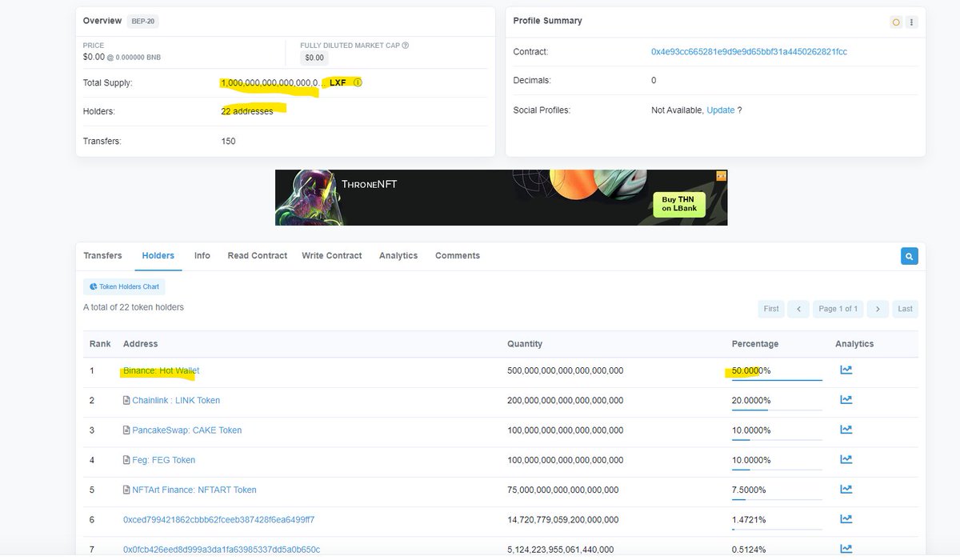The image size is (960, 560).
Task: Click the quantity 14,720,779,059,200,000,000
Action: coord(562,519)
